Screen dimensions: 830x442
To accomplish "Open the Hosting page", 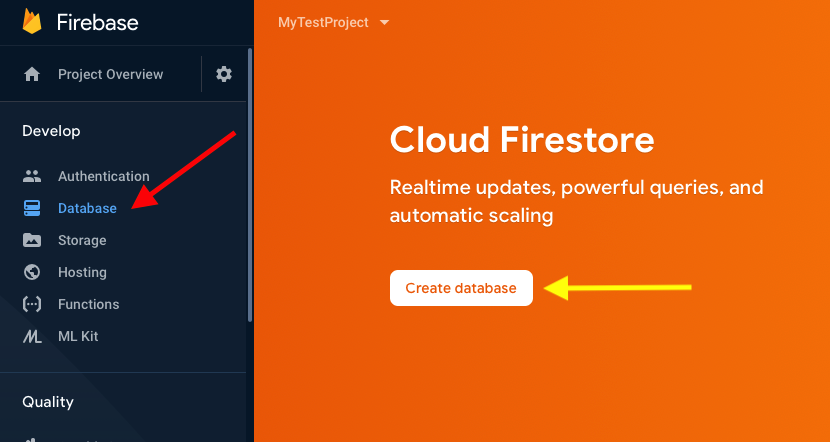I will [x=82, y=272].
